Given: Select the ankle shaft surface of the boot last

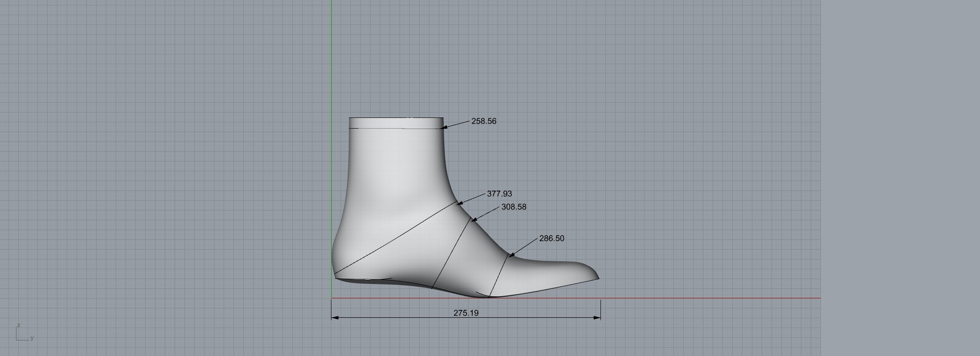Looking at the screenshot, I should 396,169.
